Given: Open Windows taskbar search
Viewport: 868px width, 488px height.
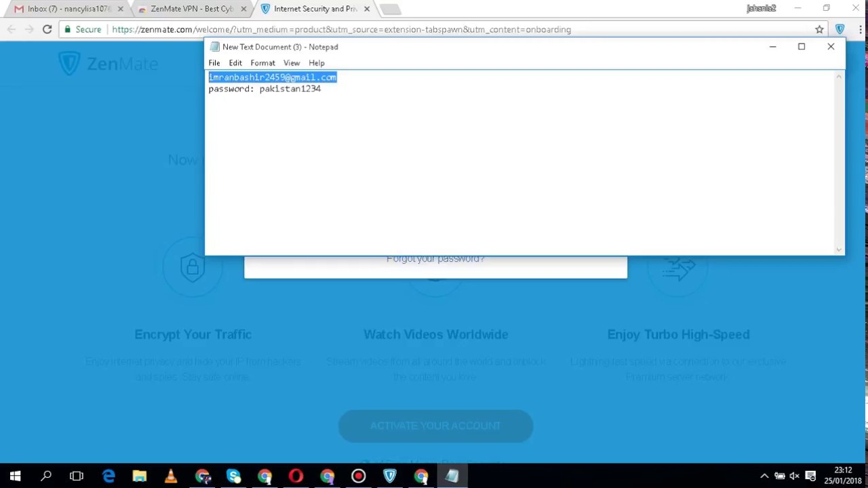Looking at the screenshot, I should (46, 476).
